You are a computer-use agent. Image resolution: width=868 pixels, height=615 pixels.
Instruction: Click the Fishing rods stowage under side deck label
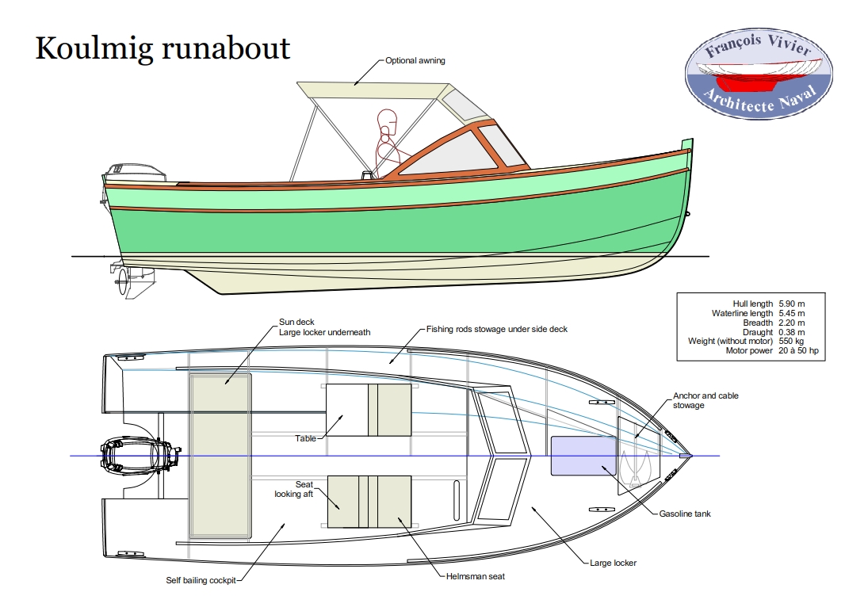click(x=496, y=329)
